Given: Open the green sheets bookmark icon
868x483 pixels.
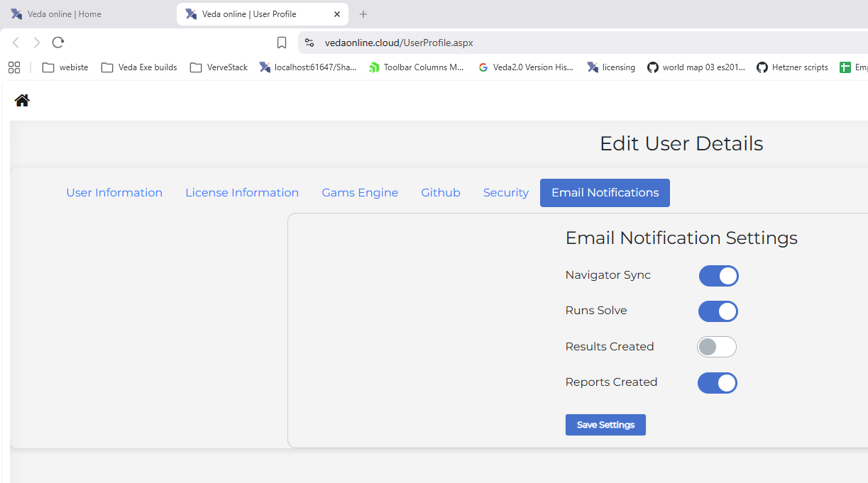Looking at the screenshot, I should [845, 67].
